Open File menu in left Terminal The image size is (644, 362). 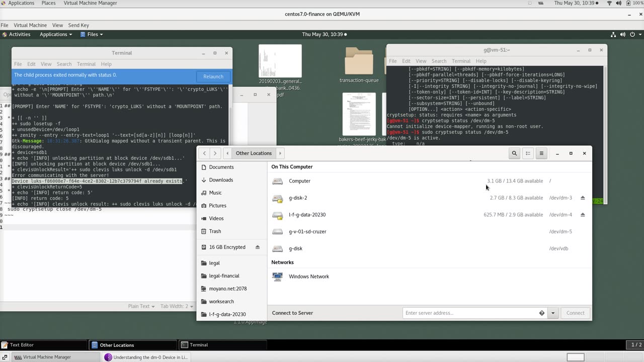point(18,64)
